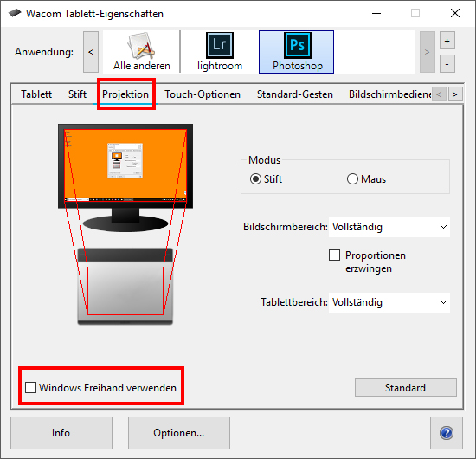
Task: Show next tabs with right arrow
Action: tap(454, 94)
